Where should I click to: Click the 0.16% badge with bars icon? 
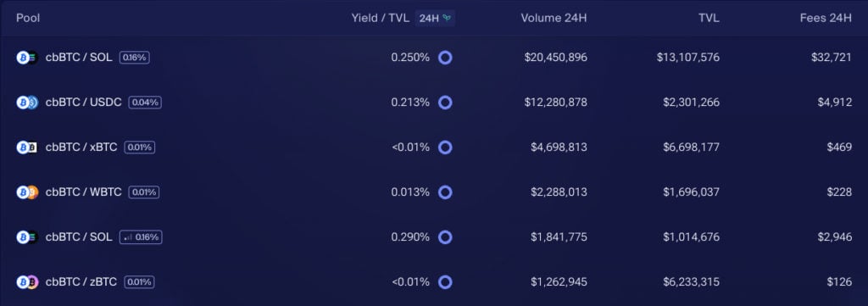pos(141,236)
